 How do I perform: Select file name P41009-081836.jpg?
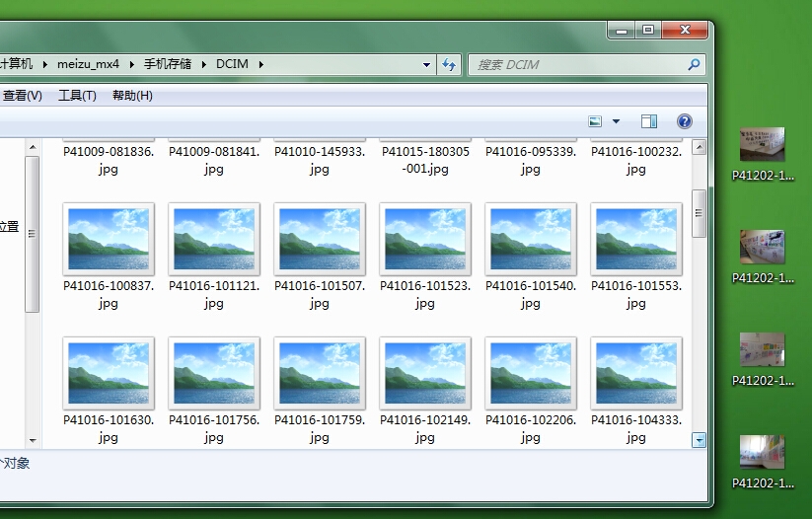pyautogui.click(x=109, y=160)
